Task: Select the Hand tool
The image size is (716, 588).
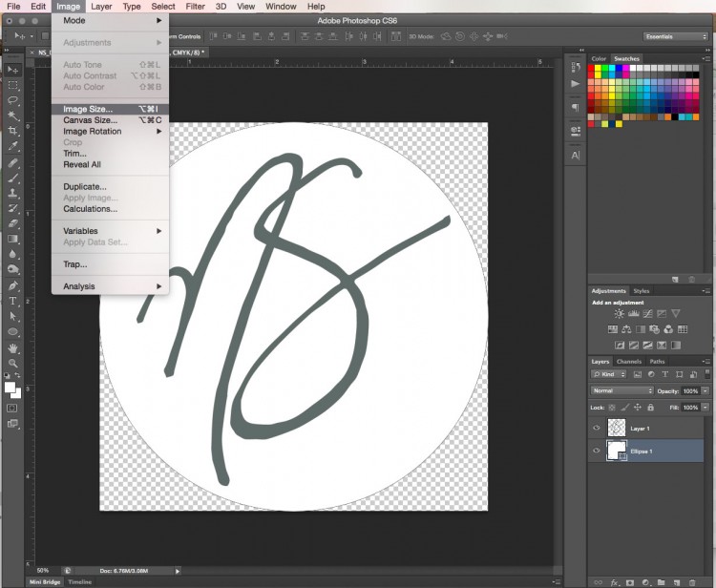Action: tap(13, 347)
